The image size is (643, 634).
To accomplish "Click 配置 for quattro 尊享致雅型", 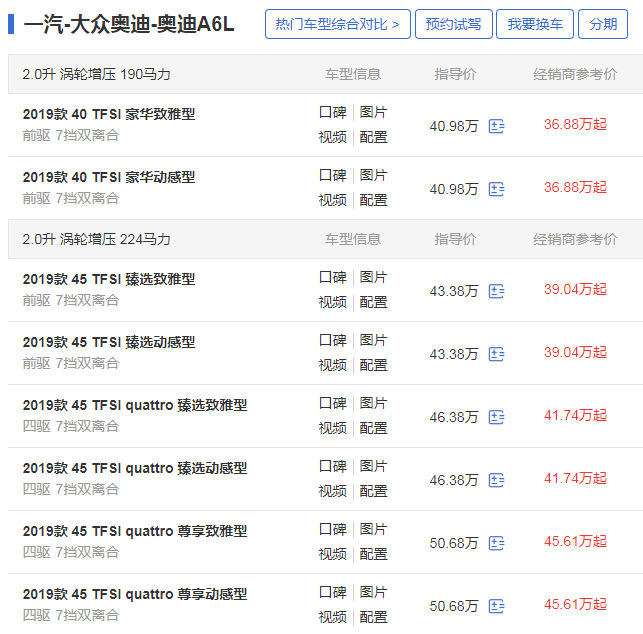I will tap(373, 554).
